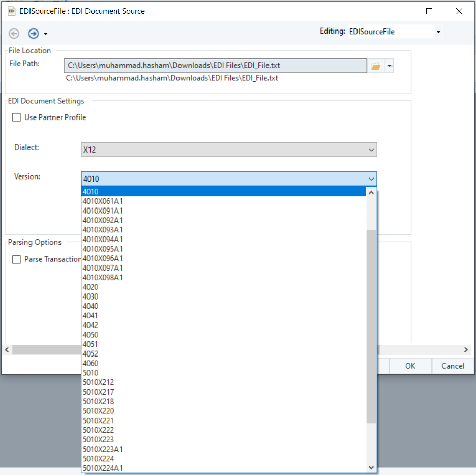Image resolution: width=476 pixels, height=475 pixels.
Task: Enable the Use Partner Profile checkbox
Action: click(x=17, y=117)
